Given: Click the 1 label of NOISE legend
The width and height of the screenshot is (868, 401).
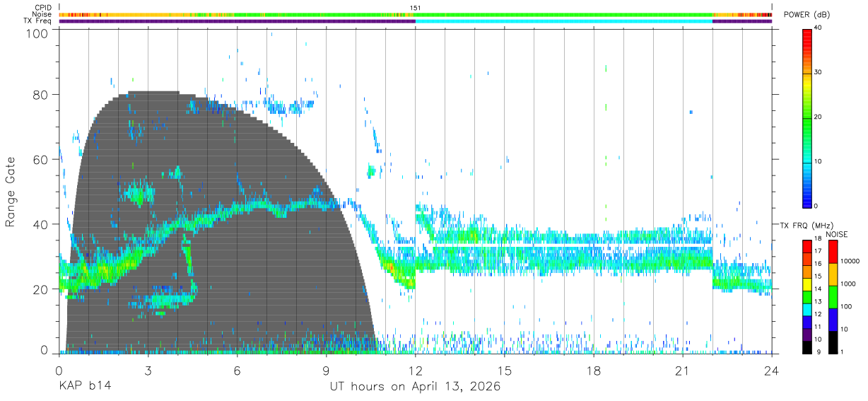Looking at the screenshot, I should point(843,351).
